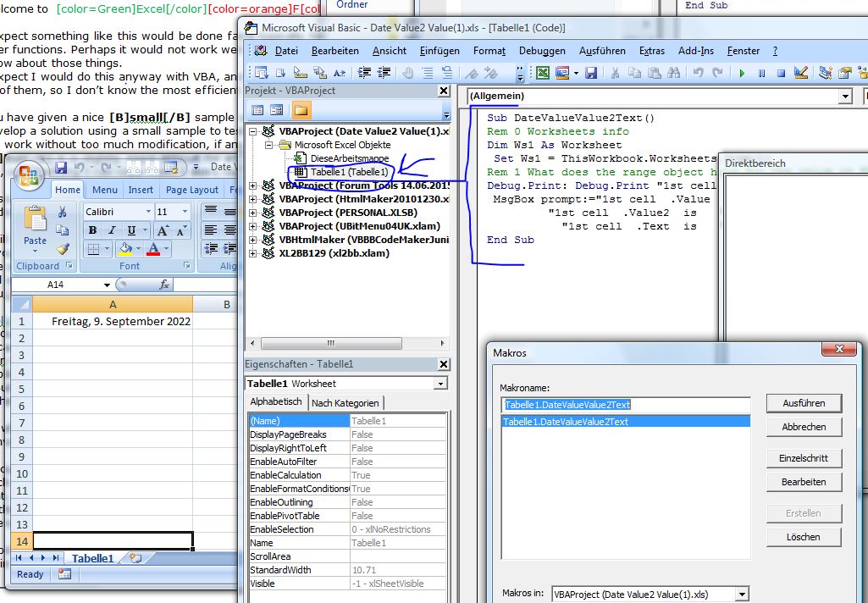Click the Reset stop icon in VBA toolbar

781,74
